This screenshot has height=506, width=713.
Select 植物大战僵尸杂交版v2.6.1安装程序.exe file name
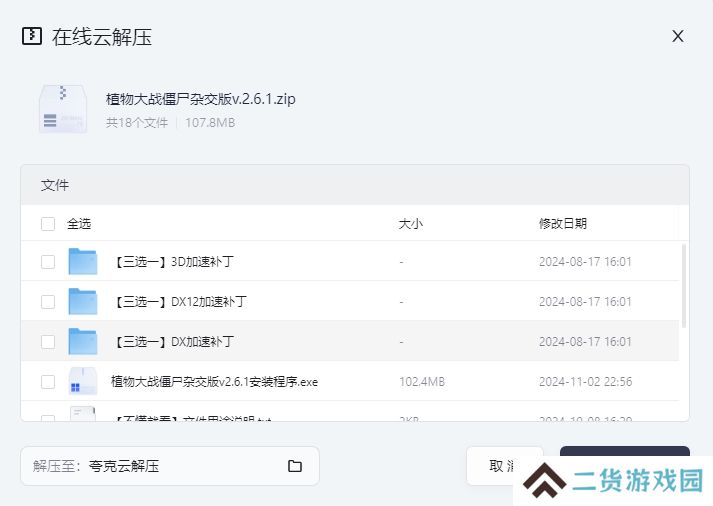[x=214, y=382]
